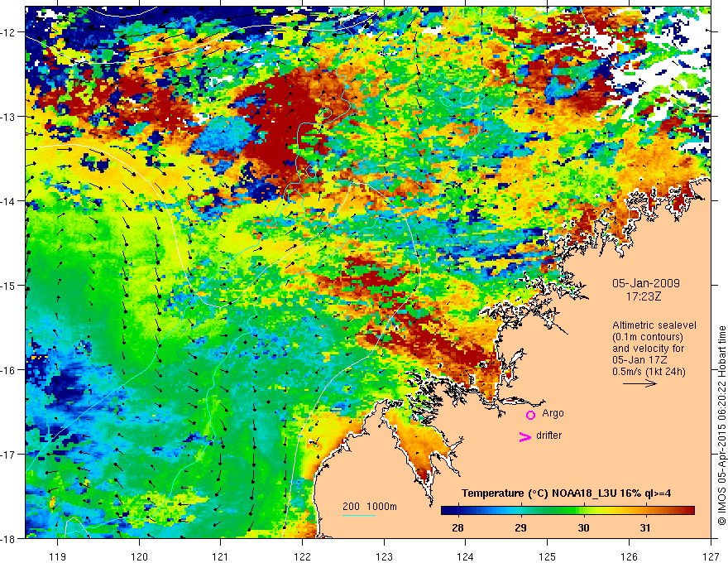Click the -13 latitude axis label

pyautogui.click(x=8, y=117)
